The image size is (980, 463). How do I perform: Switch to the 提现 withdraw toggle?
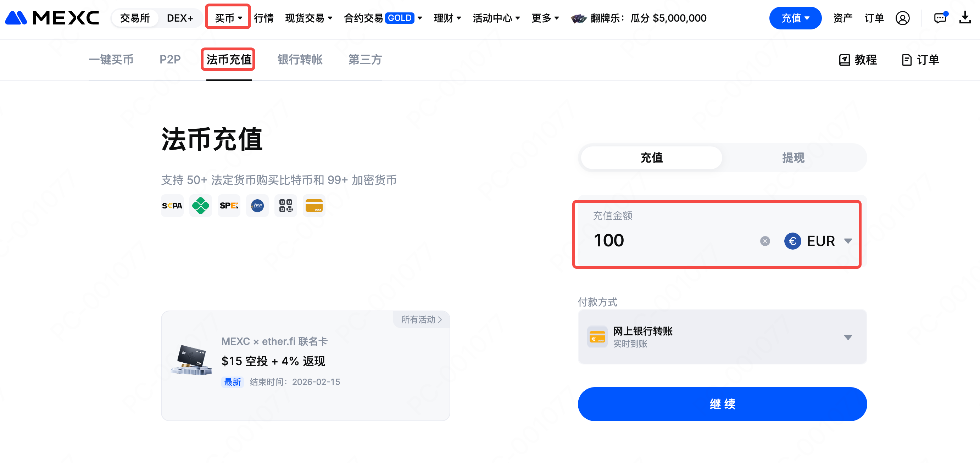[x=793, y=157]
